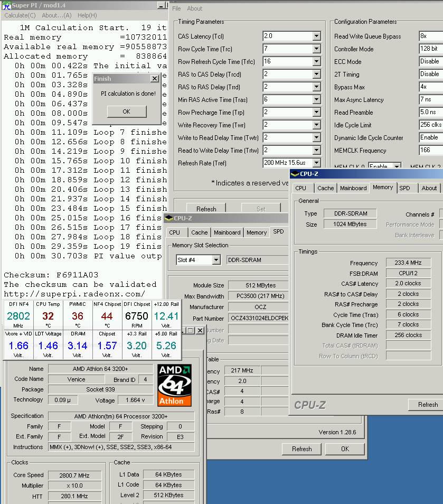Click the 2T Timing Disable field
The width and height of the screenshot is (443, 504).
[430, 74]
